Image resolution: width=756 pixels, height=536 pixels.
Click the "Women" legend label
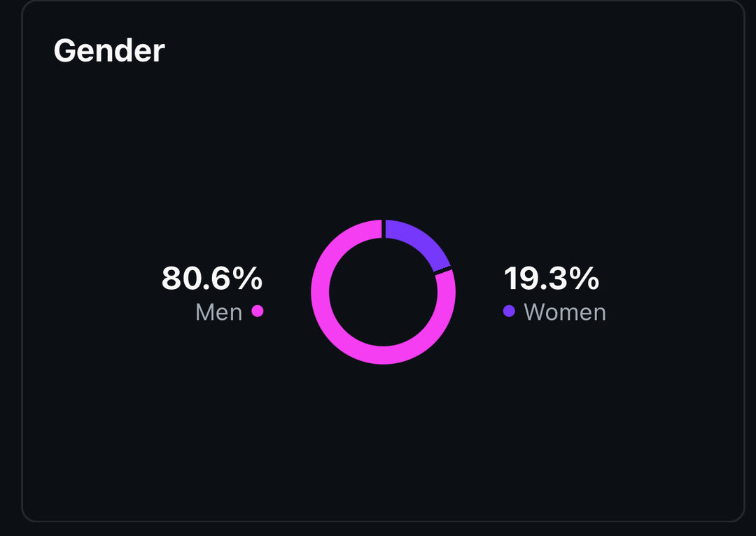click(x=564, y=312)
